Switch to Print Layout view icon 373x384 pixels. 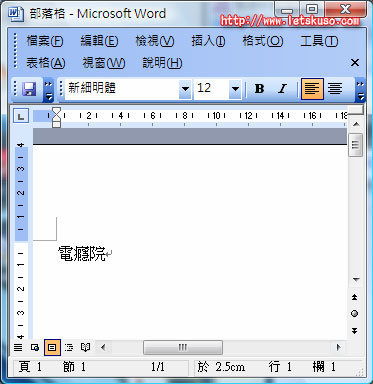click(52, 348)
